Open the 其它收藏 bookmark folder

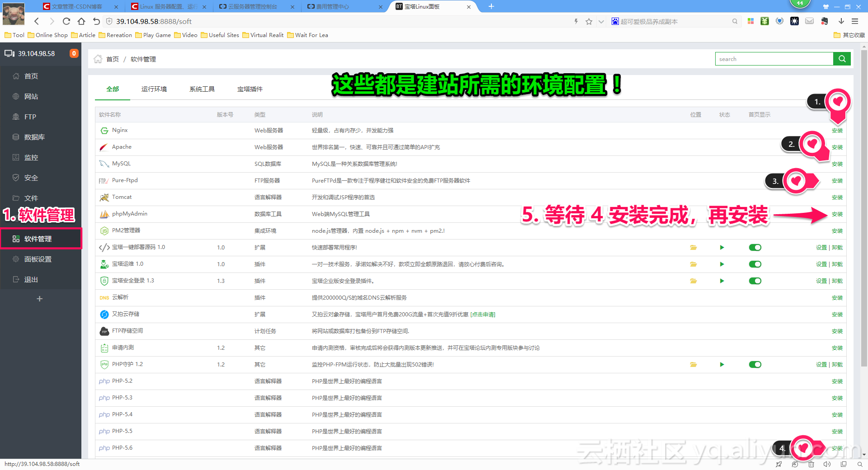(x=849, y=35)
